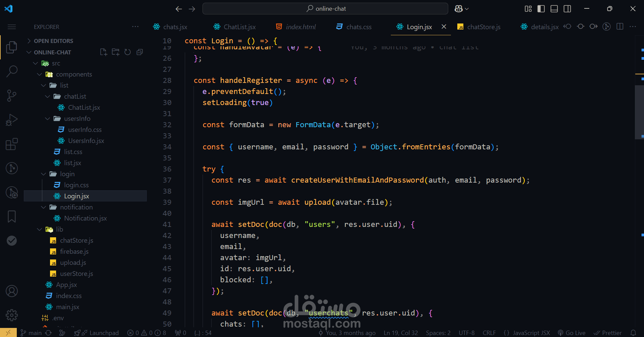
Task: Switch to the details.jsx tab
Action: point(539,27)
